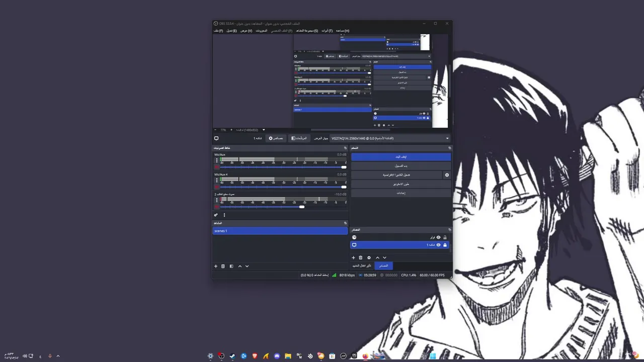This screenshot has height=362, width=644.
Task: Move source up with arrow icon
Action: 377,258
